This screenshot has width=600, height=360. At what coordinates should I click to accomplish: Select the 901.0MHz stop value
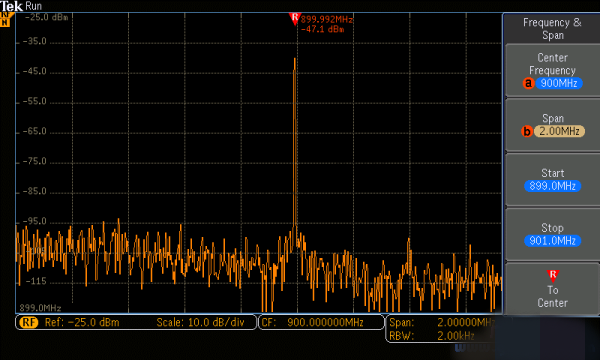[x=553, y=241]
